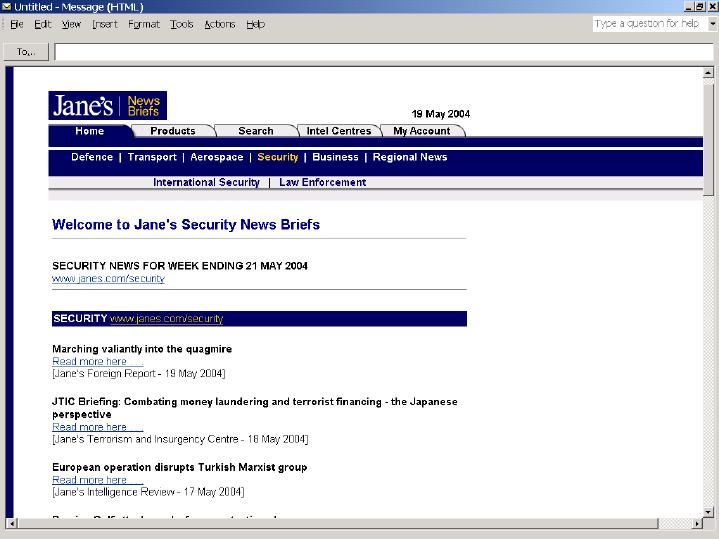Open the File menu
This screenshot has width=719, height=539.
[x=17, y=24]
